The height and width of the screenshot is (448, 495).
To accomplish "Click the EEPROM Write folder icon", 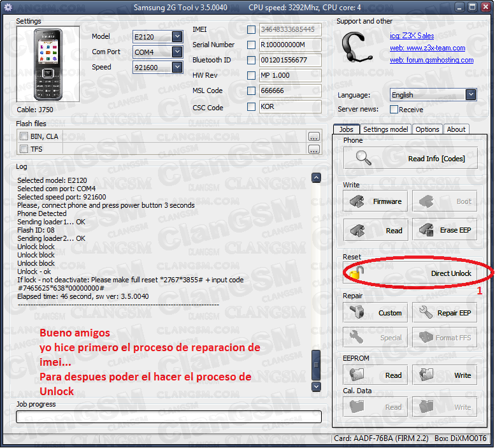I will coord(426,375).
